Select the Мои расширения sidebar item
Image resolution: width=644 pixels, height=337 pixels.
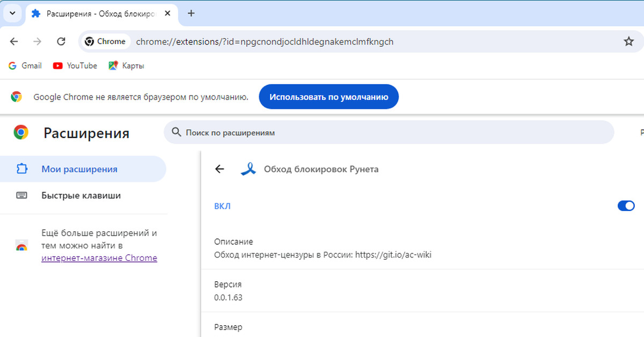(x=79, y=169)
